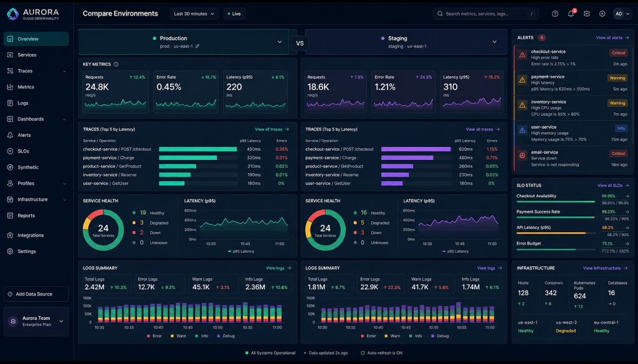
Task: Click the Services sidebar icon
Action: coord(10,55)
